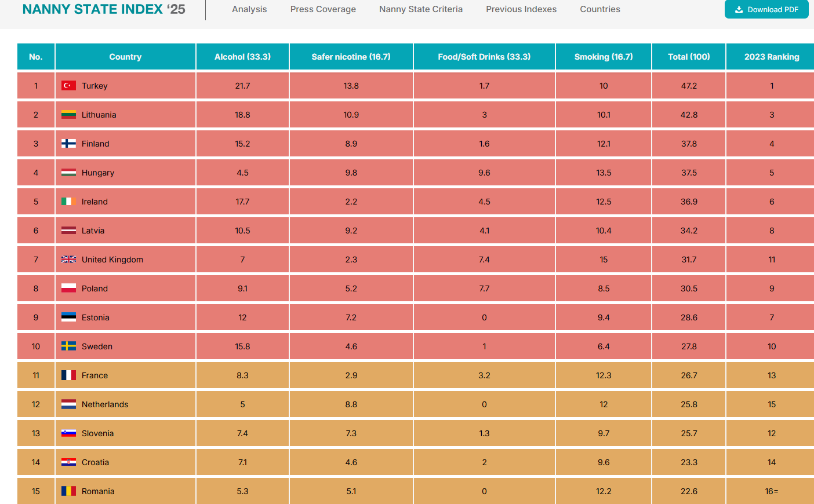Click the Sweden flag icon

coord(68,346)
